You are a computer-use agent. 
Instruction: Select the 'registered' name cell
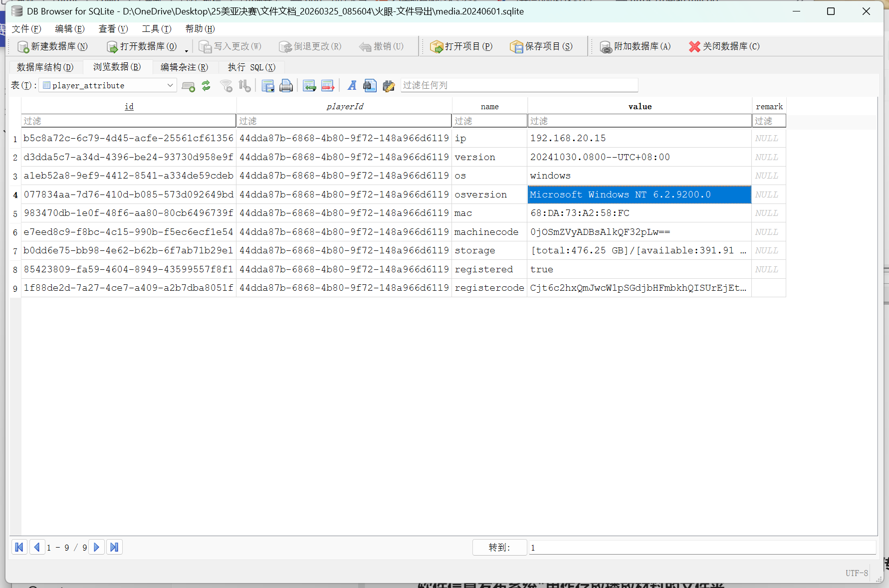pyautogui.click(x=489, y=269)
